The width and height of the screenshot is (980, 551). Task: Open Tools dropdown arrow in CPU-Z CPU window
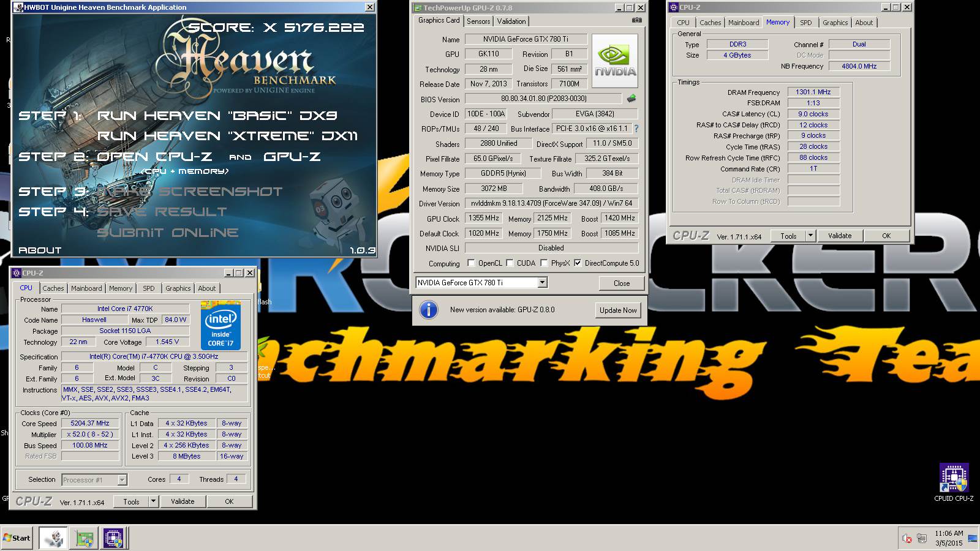(x=153, y=501)
